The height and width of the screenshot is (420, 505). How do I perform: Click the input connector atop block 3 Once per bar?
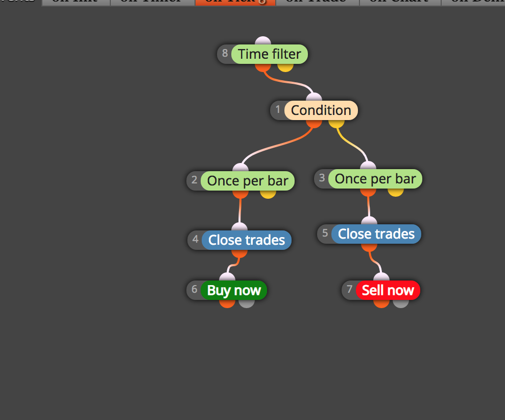point(368,166)
